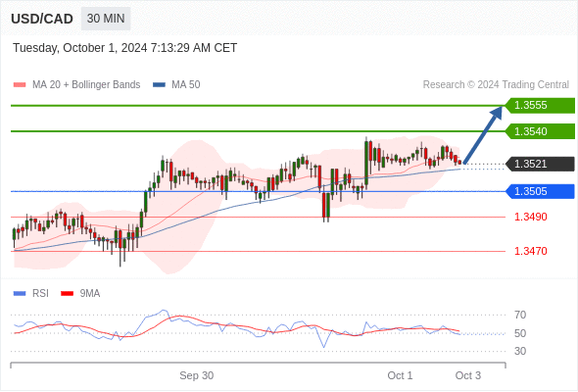Click the 'MA 20 + Bollinger Bands' legend label

[86, 85]
